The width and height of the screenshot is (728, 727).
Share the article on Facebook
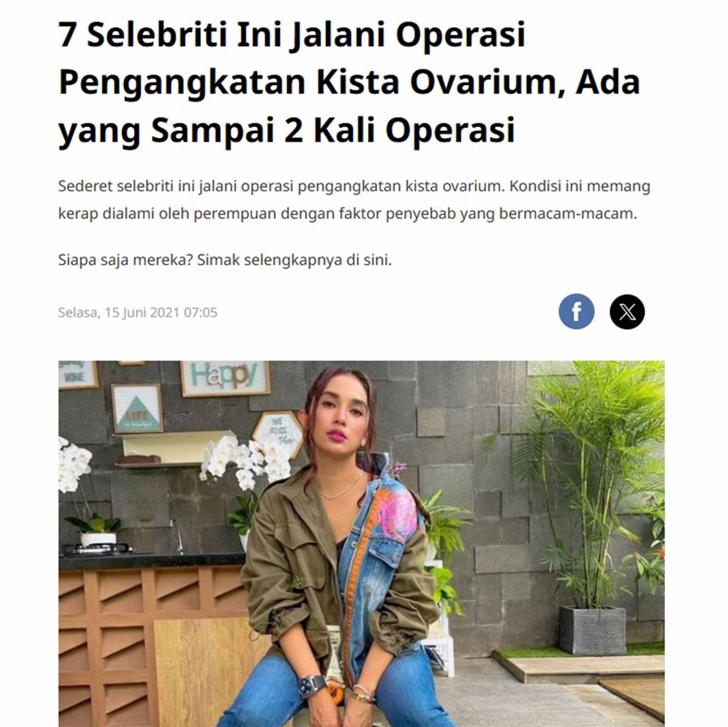(x=576, y=311)
